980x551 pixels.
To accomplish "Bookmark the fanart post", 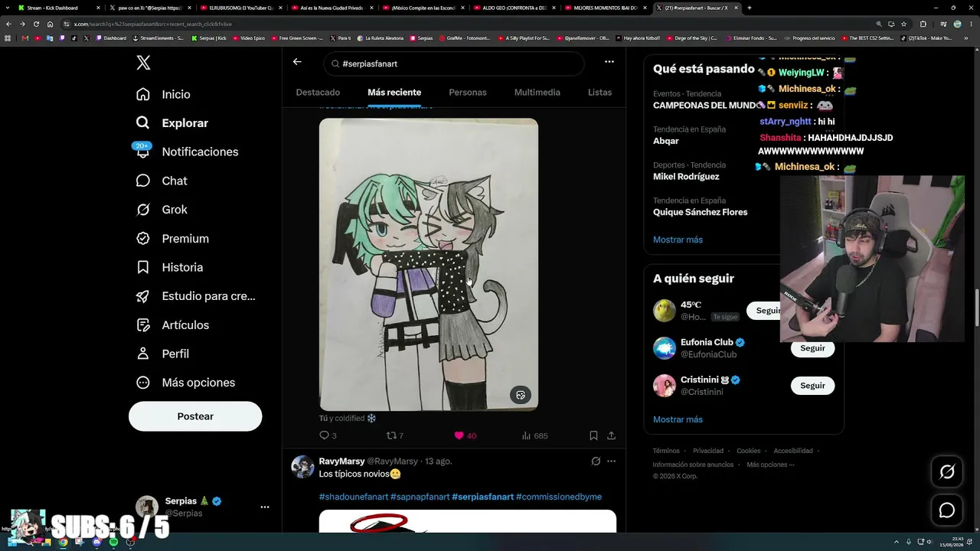I will tap(593, 435).
